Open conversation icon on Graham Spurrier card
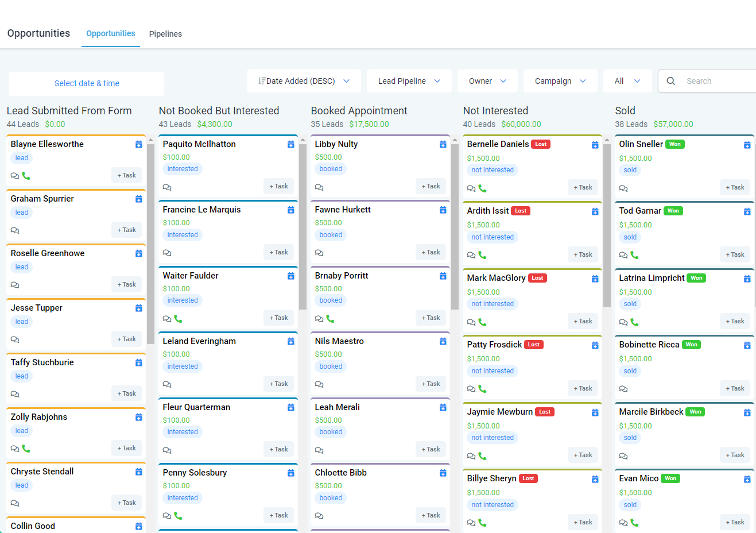This screenshot has height=533, width=756. 15,230
